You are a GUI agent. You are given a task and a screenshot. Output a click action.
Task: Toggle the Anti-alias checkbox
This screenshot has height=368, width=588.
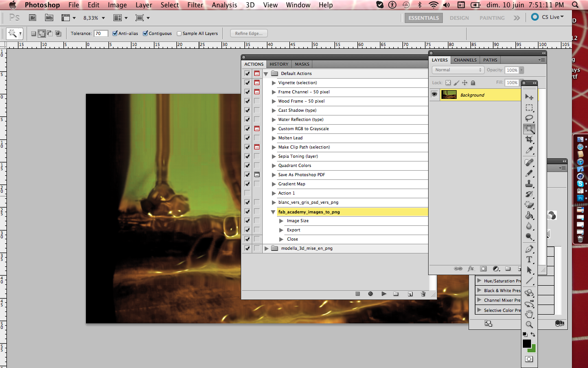tap(115, 33)
